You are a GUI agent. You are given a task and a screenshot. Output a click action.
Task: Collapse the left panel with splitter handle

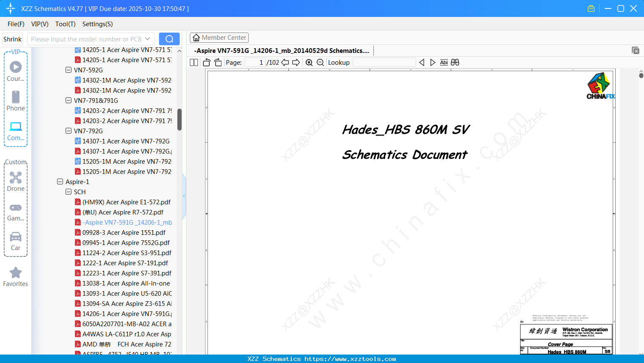pyautogui.click(x=184, y=196)
